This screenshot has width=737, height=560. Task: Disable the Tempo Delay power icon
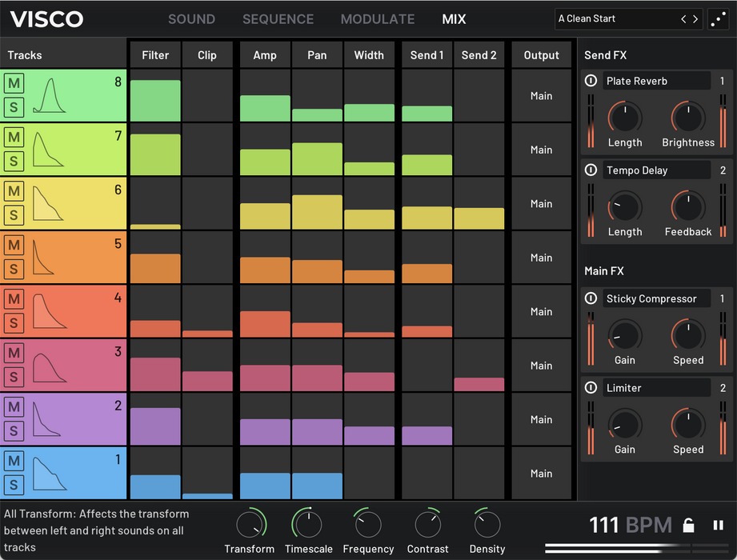(x=591, y=170)
